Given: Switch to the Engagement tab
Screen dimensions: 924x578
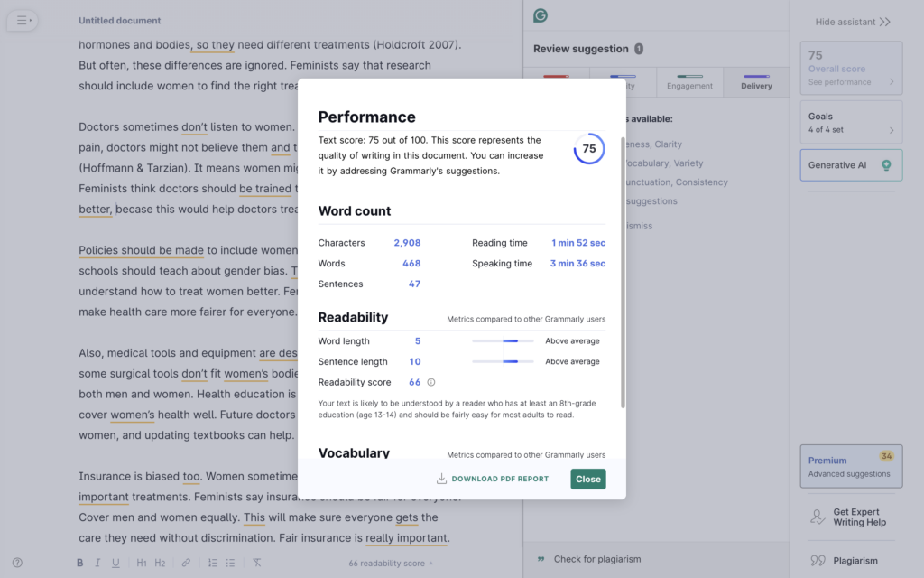Looking at the screenshot, I should [x=689, y=86].
